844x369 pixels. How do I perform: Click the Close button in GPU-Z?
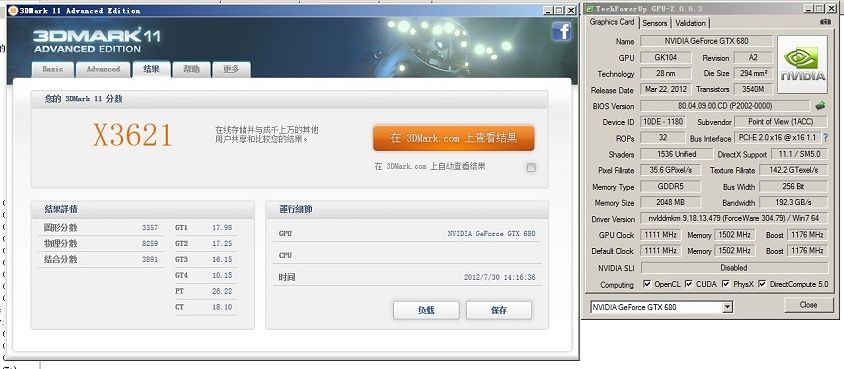point(808,305)
